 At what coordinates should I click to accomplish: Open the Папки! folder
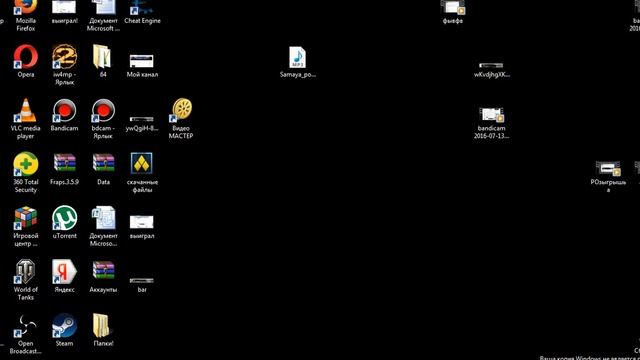point(103,330)
